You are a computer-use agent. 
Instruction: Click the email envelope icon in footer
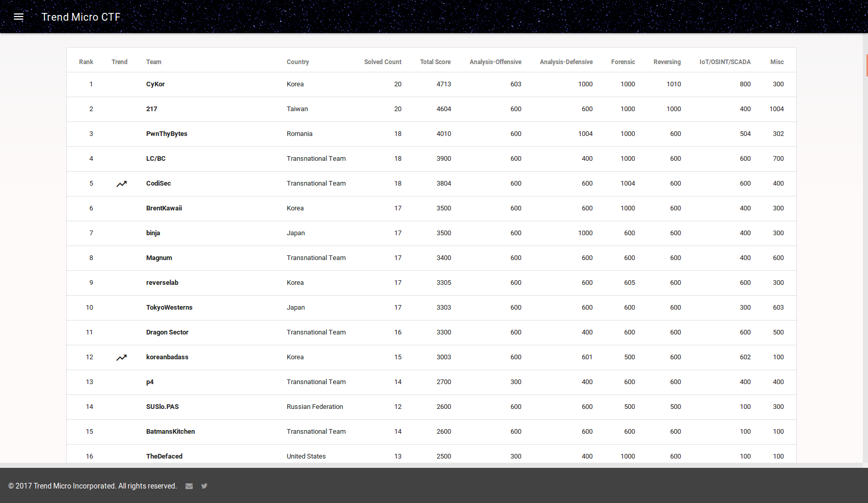pos(189,486)
